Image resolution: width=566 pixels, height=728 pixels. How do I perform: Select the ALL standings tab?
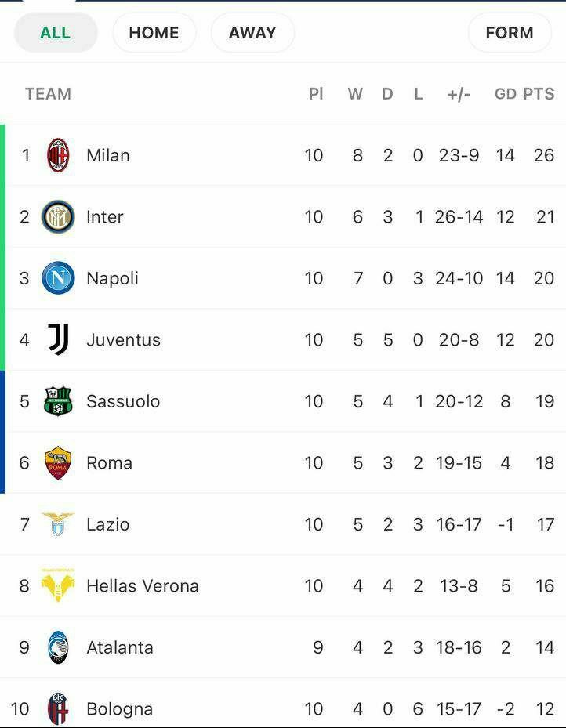[56, 33]
